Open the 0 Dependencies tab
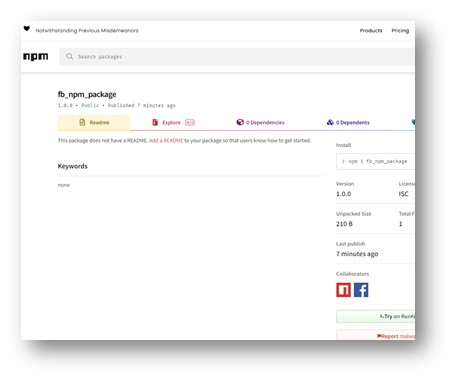 (x=260, y=123)
